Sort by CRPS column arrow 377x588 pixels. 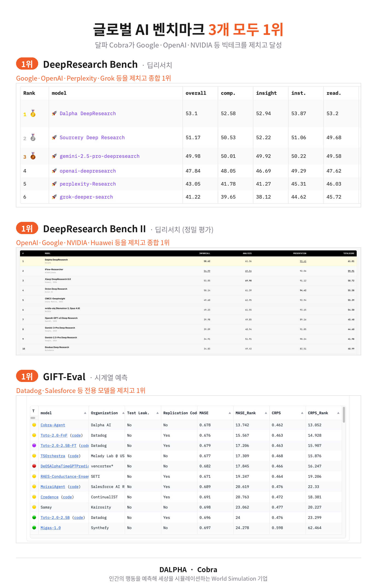tap(302, 413)
